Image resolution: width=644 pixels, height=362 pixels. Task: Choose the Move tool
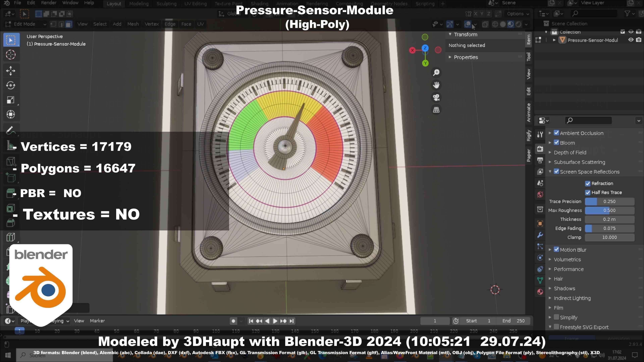click(11, 71)
